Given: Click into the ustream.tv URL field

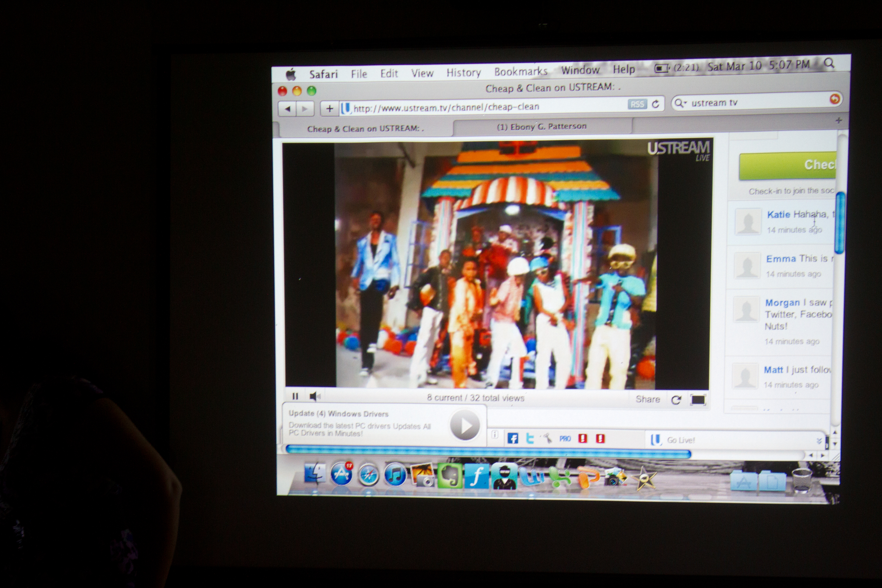Looking at the screenshot, I should pyautogui.click(x=484, y=107).
